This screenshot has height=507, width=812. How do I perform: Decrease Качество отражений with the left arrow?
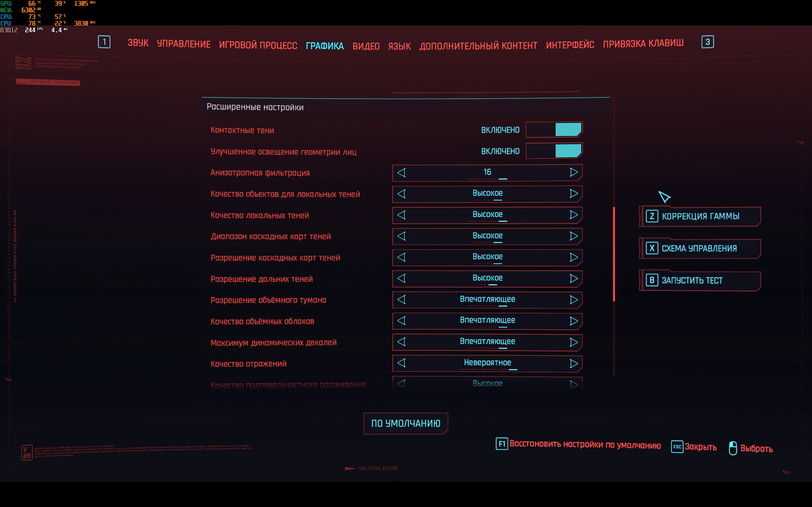(402, 363)
